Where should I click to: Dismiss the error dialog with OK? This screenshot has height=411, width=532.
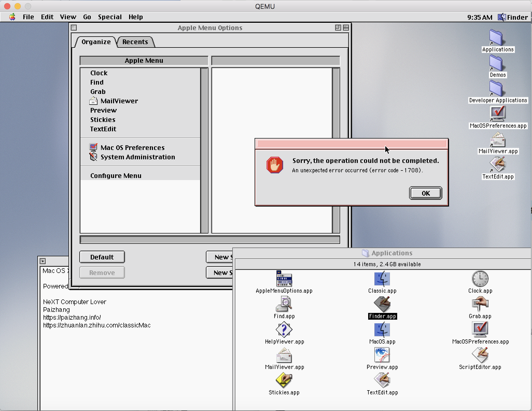[425, 193]
